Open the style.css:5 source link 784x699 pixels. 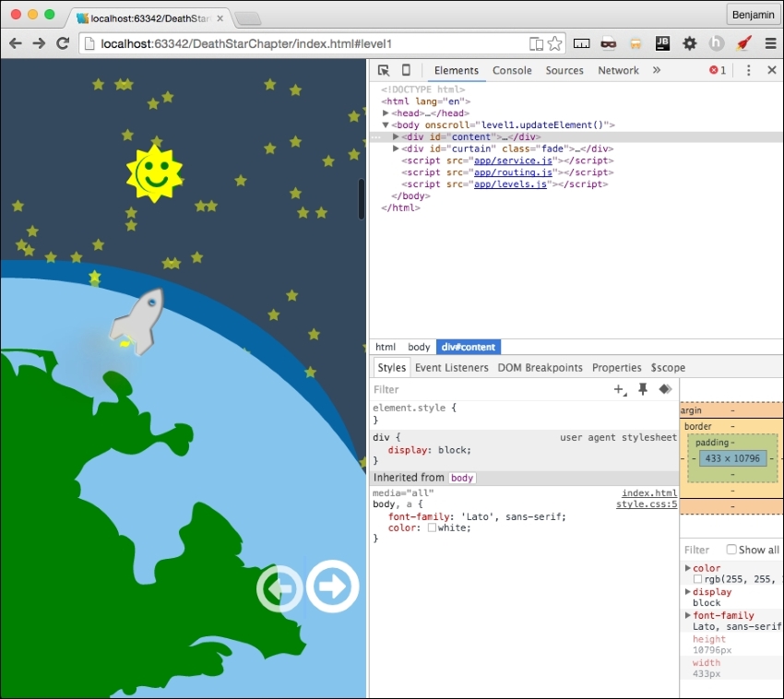point(647,504)
